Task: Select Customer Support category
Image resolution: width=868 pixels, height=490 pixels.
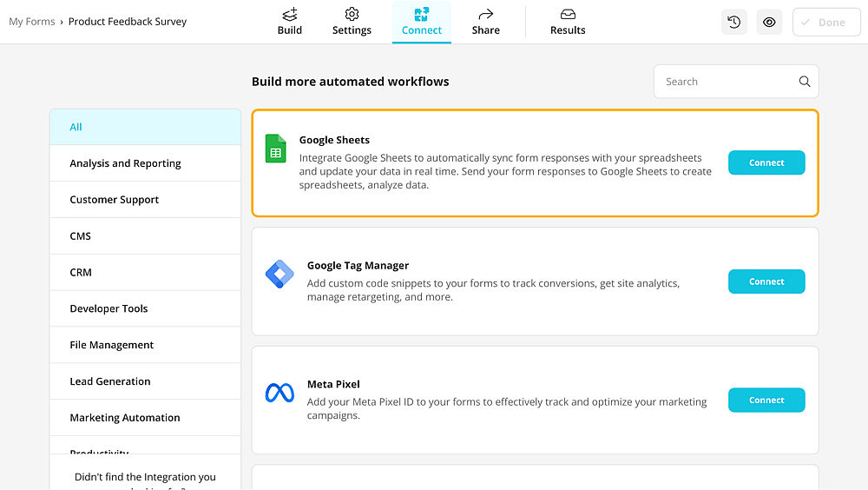Action: tap(145, 200)
